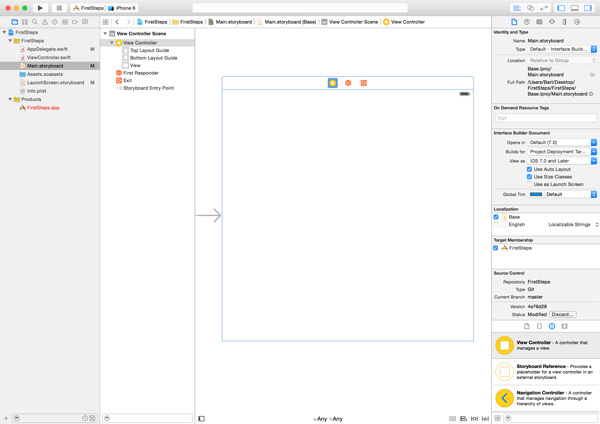Open the Any Any size class control

tap(328, 419)
